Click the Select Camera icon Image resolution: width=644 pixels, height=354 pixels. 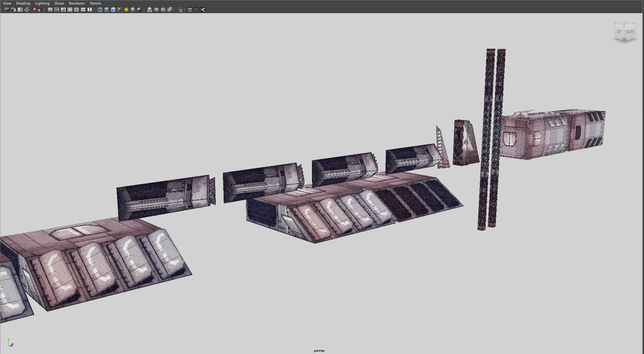click(x=7, y=10)
